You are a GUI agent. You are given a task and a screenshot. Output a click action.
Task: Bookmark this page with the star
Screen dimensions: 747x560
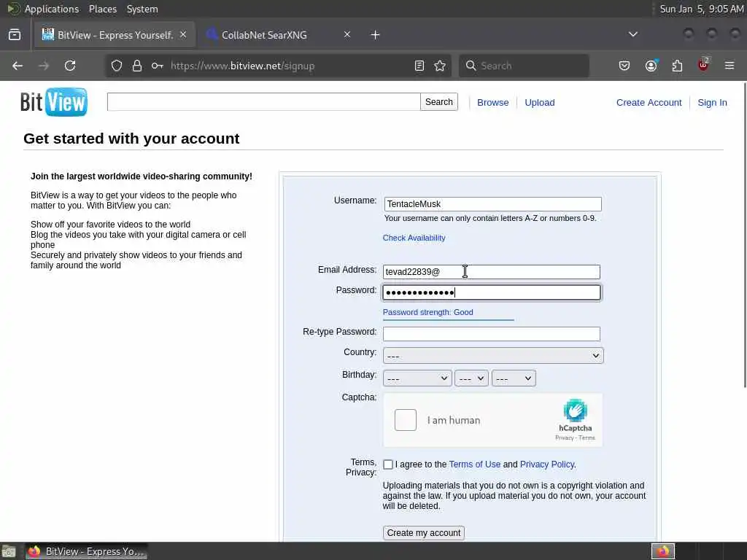pyautogui.click(x=440, y=66)
